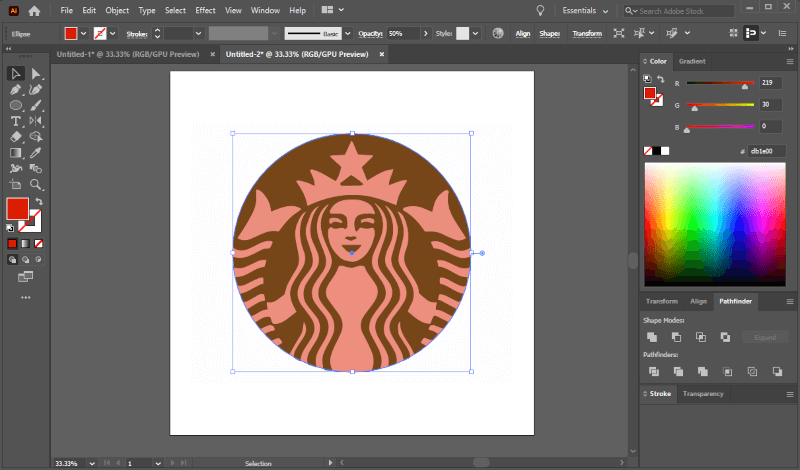Image resolution: width=800 pixels, height=470 pixels.
Task: Apply Outline pathfinder
Action: pos(752,372)
